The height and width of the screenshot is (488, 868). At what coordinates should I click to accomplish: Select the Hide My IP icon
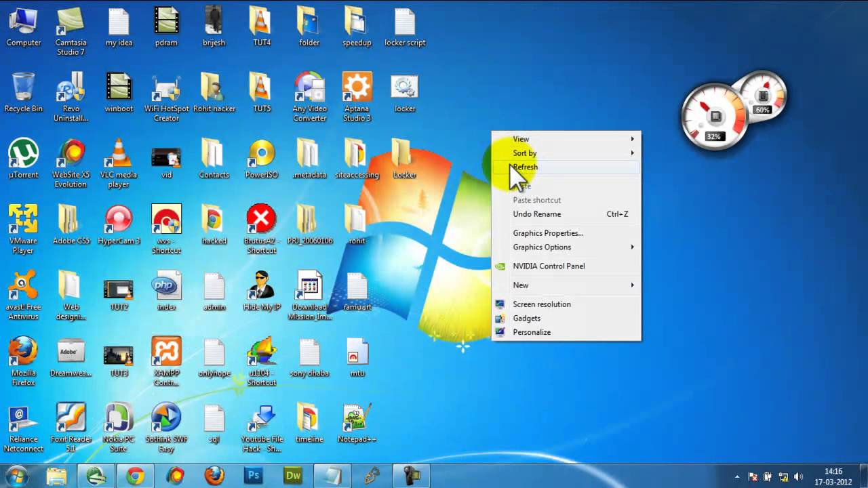pyautogui.click(x=261, y=291)
